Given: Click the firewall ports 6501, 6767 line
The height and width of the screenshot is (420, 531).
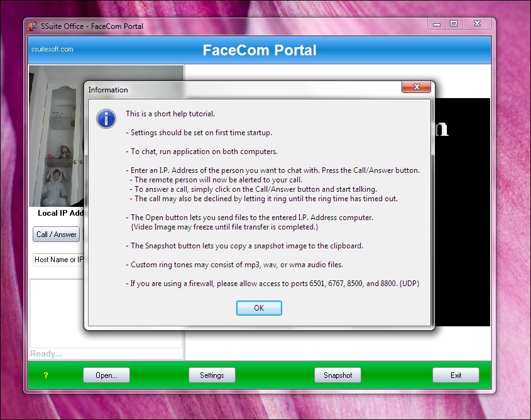Looking at the screenshot, I should pyautogui.click(x=273, y=284).
